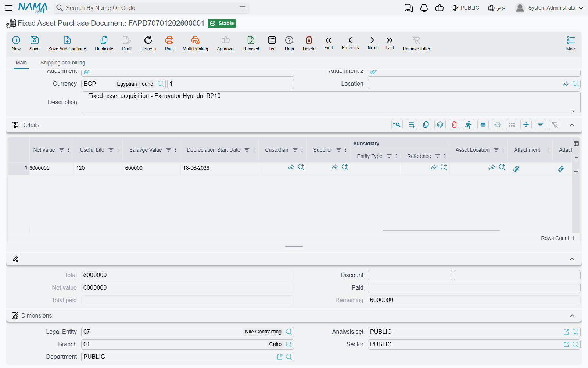Click the move arrows icon in Details toolbar
The height and width of the screenshot is (368, 588).
526,125
